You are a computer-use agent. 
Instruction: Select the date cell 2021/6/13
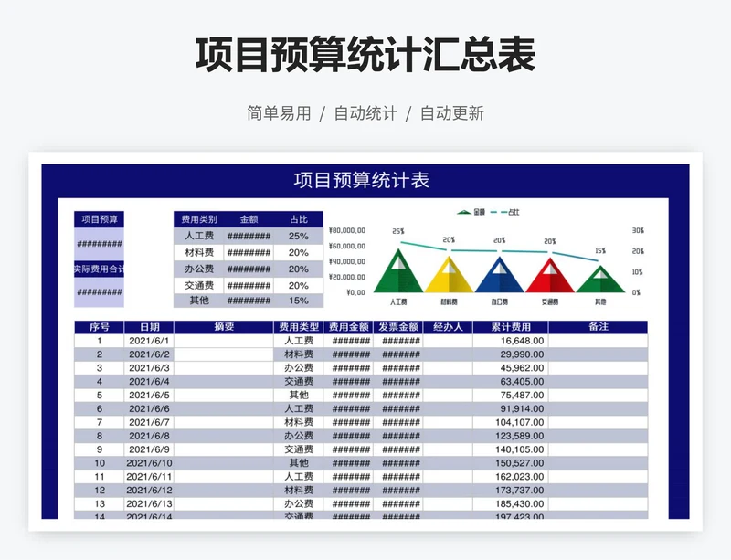coord(149,503)
